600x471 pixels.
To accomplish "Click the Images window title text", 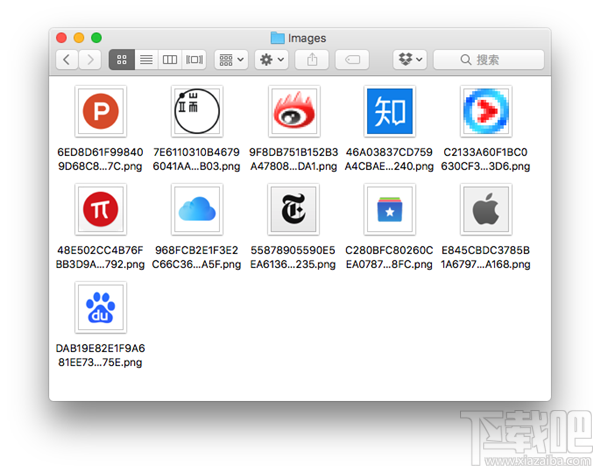I will tap(307, 38).
